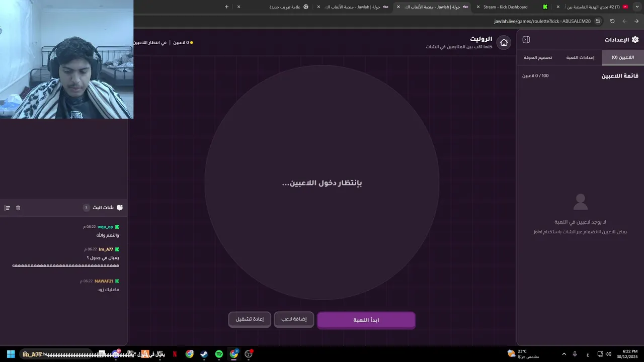Click the Roulette page title

[481, 39]
